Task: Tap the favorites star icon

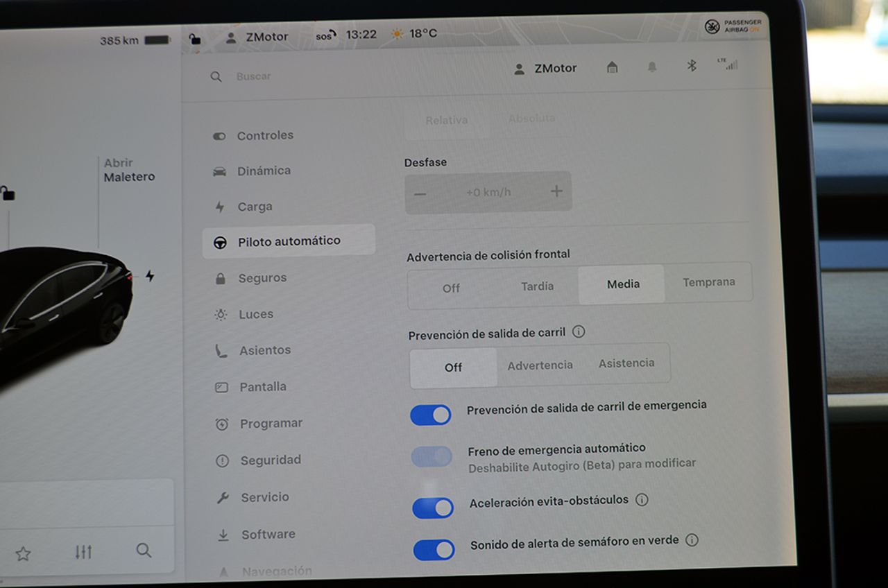Action: tap(23, 553)
